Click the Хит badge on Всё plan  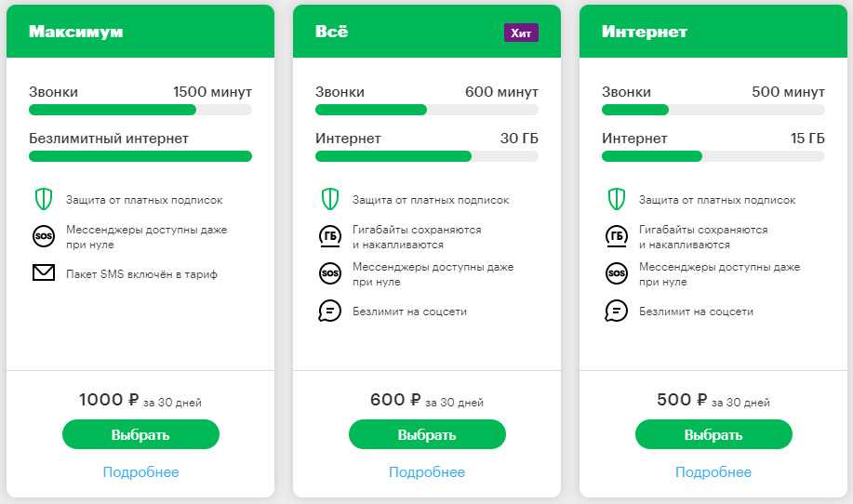coord(521,33)
